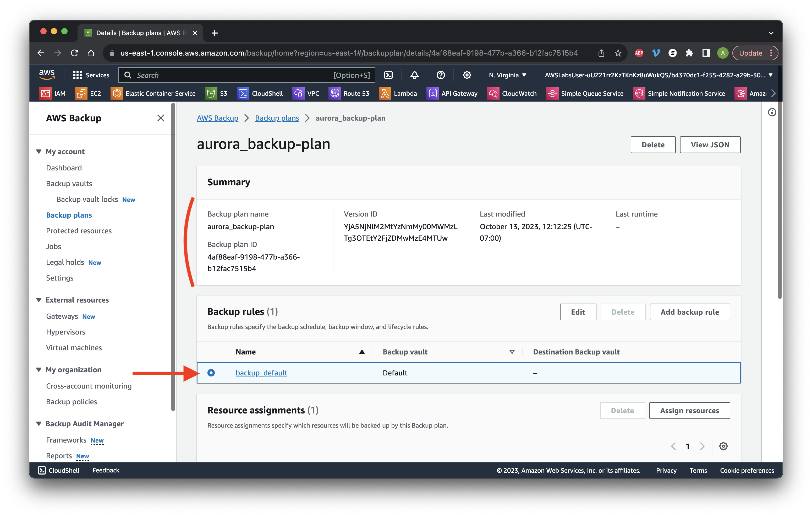
Task: Reload the browser page
Action: 75,53
